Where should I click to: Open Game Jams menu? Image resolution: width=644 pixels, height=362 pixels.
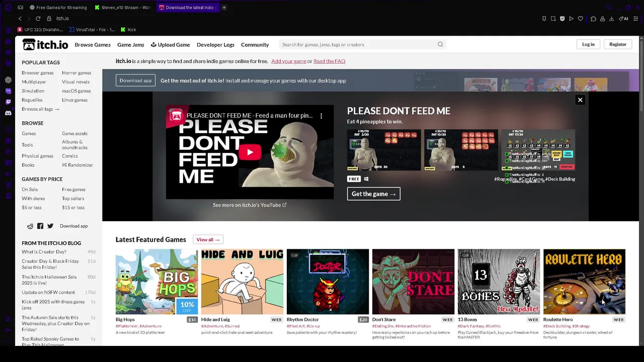131,45
